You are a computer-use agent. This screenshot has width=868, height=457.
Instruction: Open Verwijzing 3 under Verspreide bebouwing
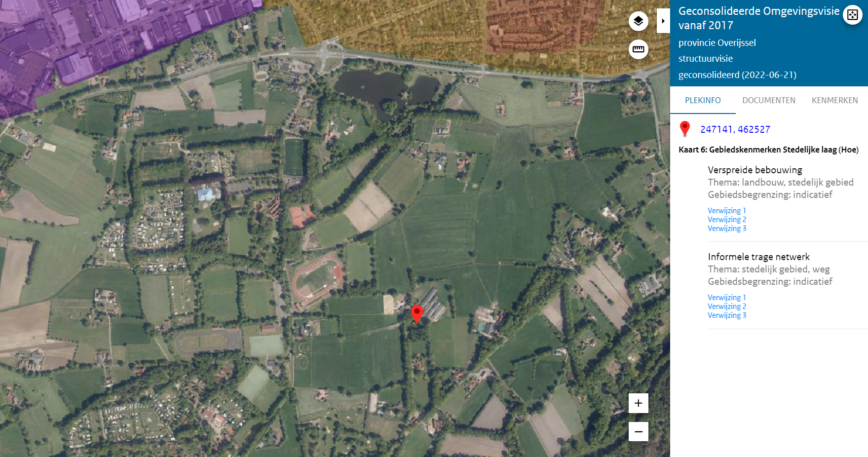pos(727,228)
